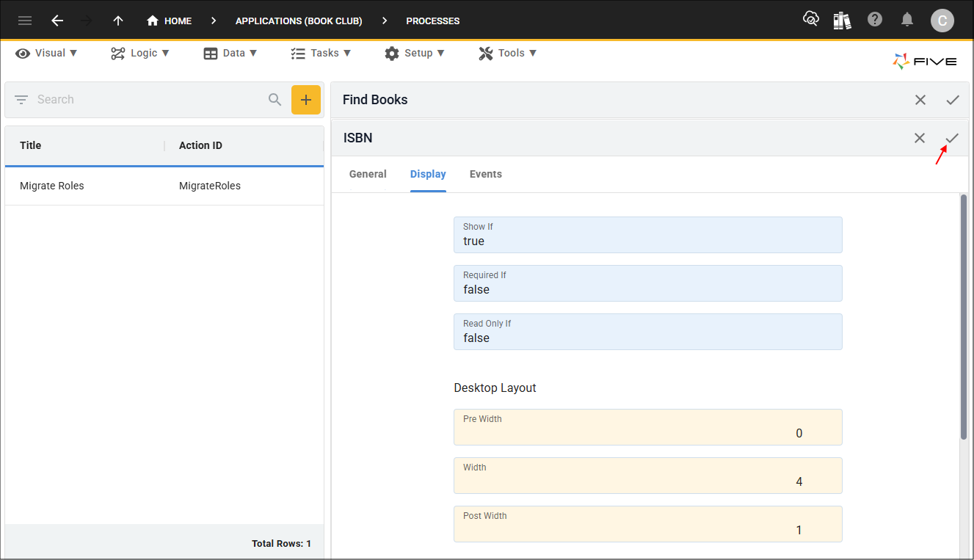
Task: Click the cloud deploy icon
Action: [x=811, y=19]
